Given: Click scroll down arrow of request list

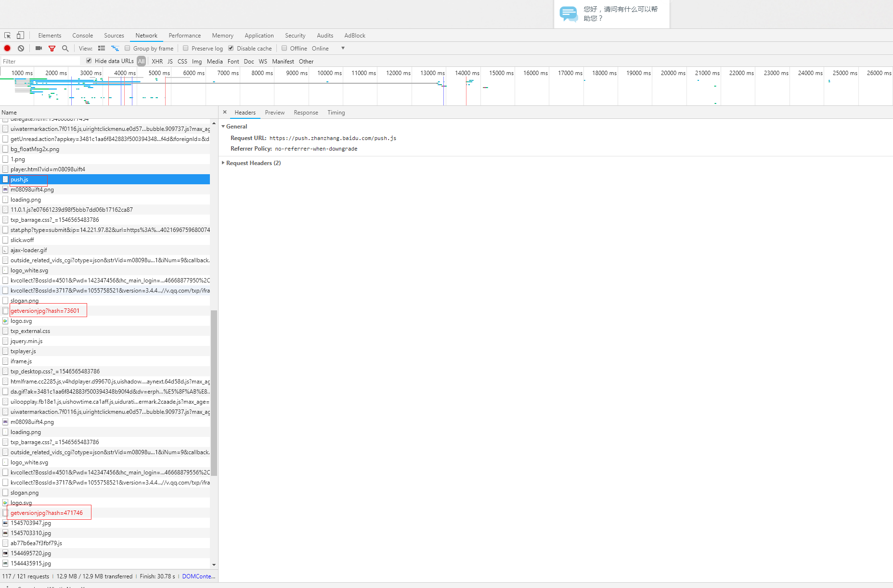Looking at the screenshot, I should click(214, 565).
